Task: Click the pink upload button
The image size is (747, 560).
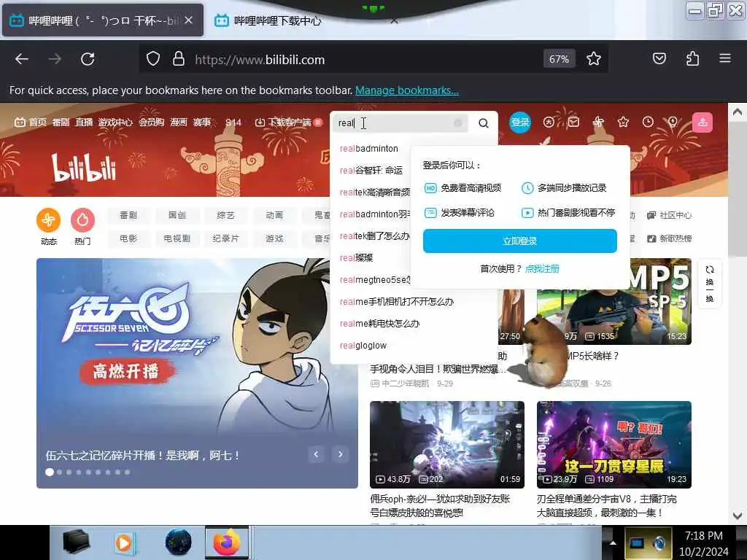Action: click(703, 122)
